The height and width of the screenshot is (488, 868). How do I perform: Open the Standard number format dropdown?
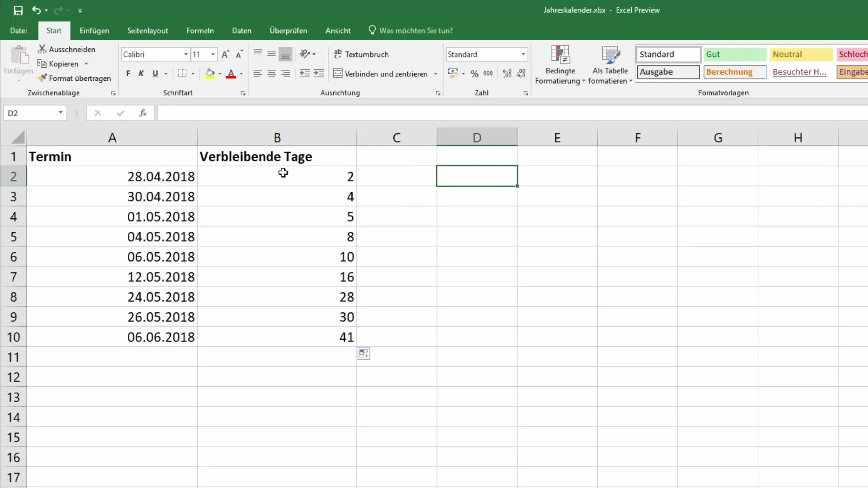tap(523, 54)
